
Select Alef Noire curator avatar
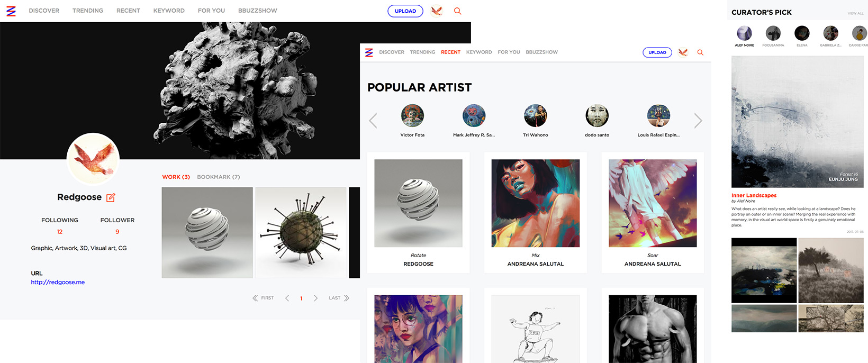[744, 33]
